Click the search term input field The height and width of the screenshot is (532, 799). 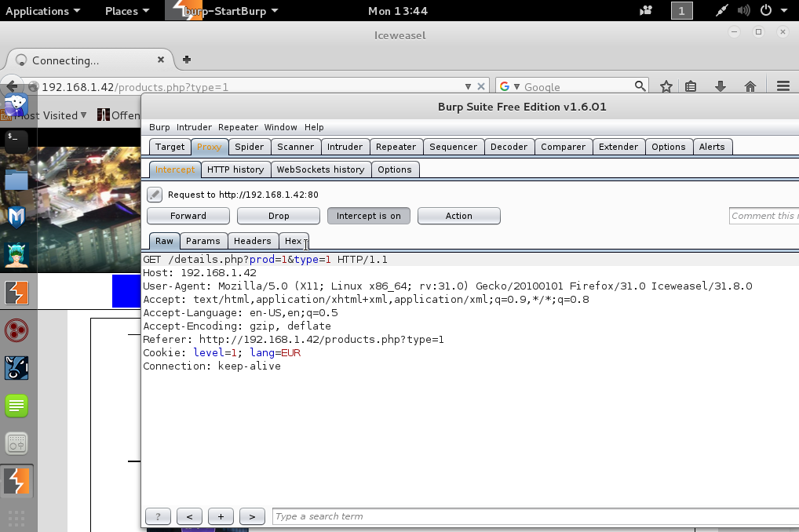534,516
